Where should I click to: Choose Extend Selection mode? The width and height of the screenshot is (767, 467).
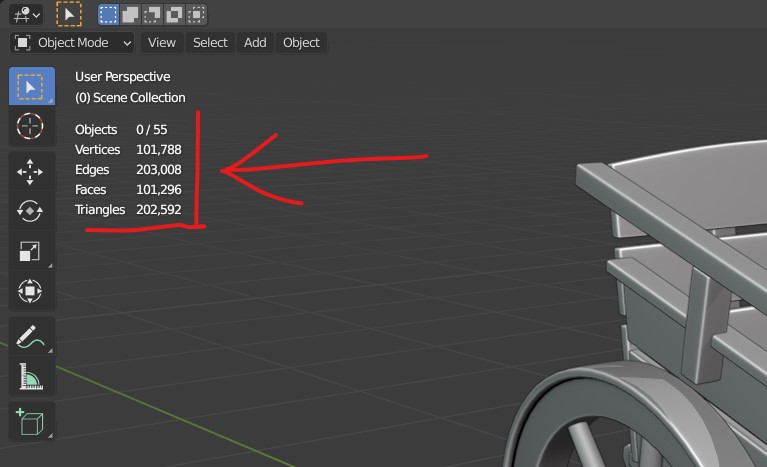click(130, 15)
